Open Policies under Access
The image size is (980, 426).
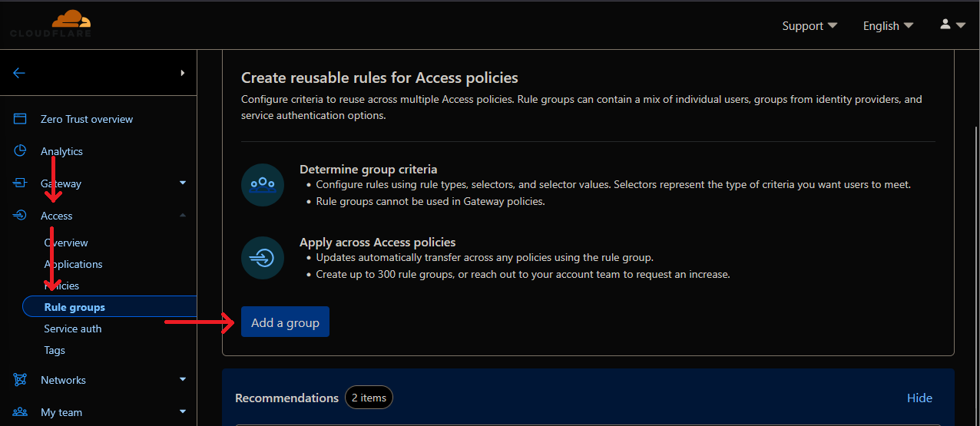pyautogui.click(x=61, y=286)
